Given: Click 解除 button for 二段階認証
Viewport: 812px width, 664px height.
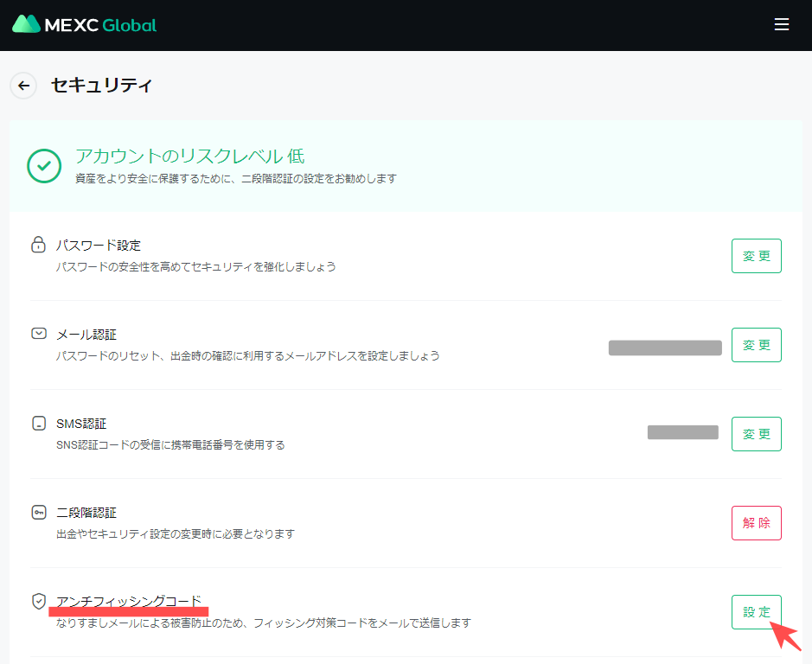Looking at the screenshot, I should [x=756, y=523].
